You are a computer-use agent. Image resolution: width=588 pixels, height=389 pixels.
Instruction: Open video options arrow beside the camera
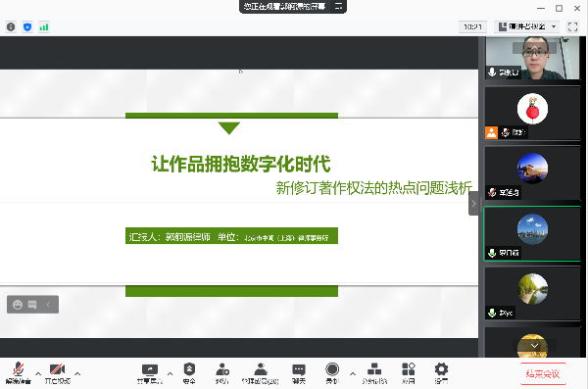(77, 373)
